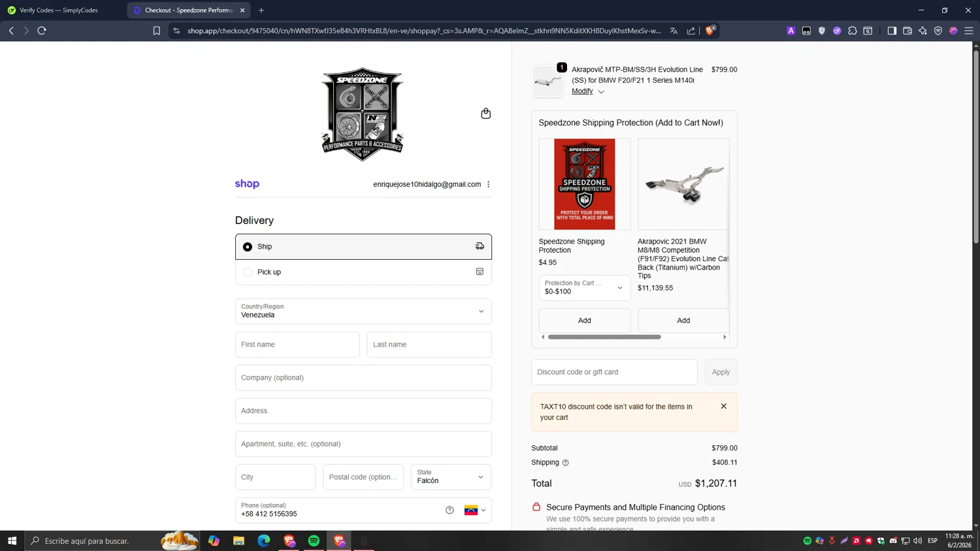This screenshot has height=551, width=980.
Task: Click the browser address bar URL
Action: [x=424, y=31]
